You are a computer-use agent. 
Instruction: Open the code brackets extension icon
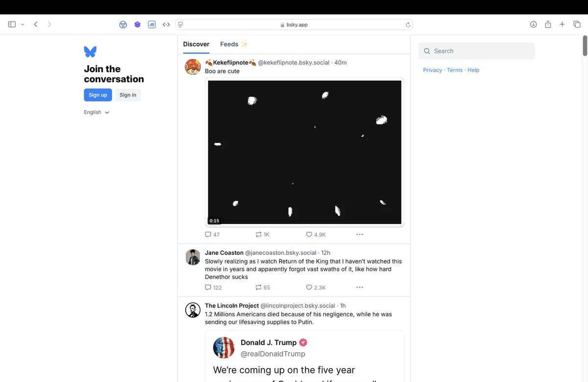[x=166, y=25]
